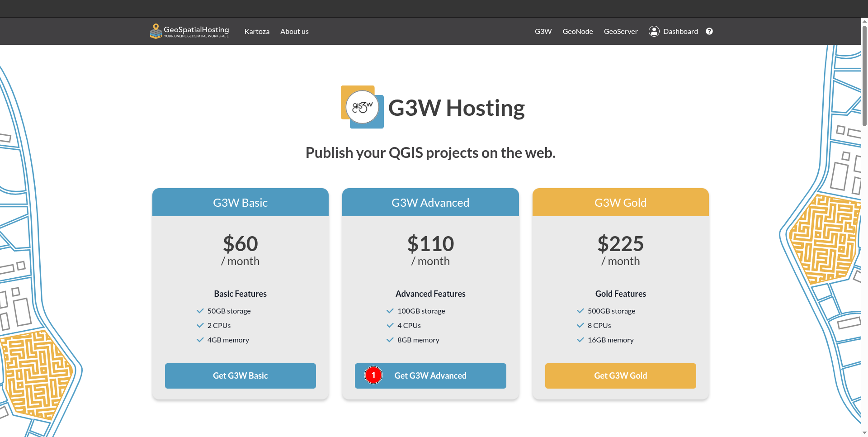This screenshot has height=437, width=868.
Task: Click the 16GB memory feature
Action: [x=611, y=340]
